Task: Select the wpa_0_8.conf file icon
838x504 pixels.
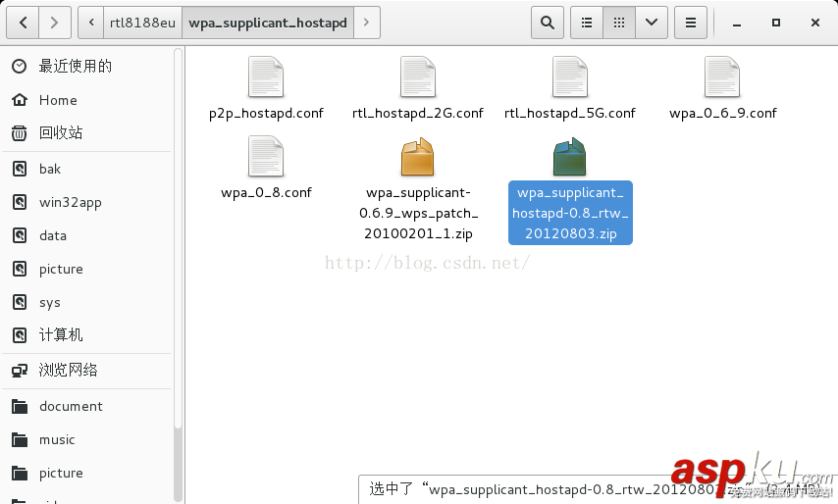Action: 266,157
